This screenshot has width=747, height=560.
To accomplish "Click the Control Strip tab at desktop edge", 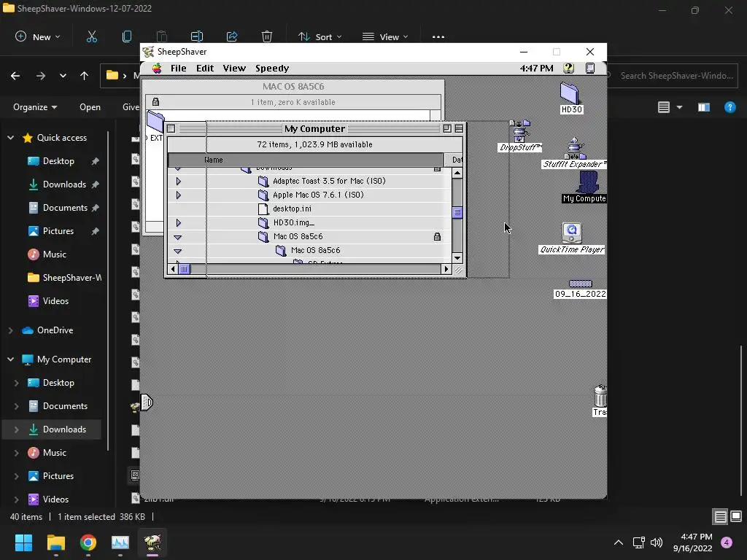I will (x=146, y=402).
